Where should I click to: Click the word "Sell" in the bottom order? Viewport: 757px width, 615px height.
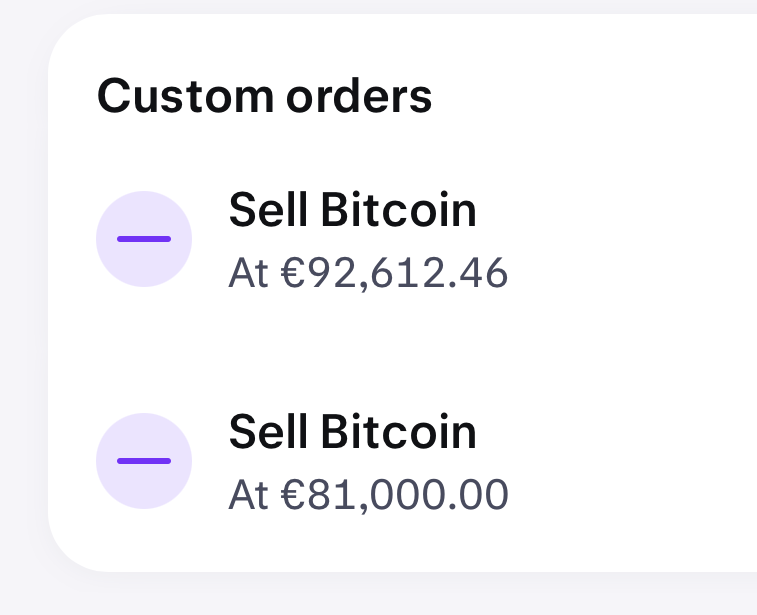click(268, 433)
